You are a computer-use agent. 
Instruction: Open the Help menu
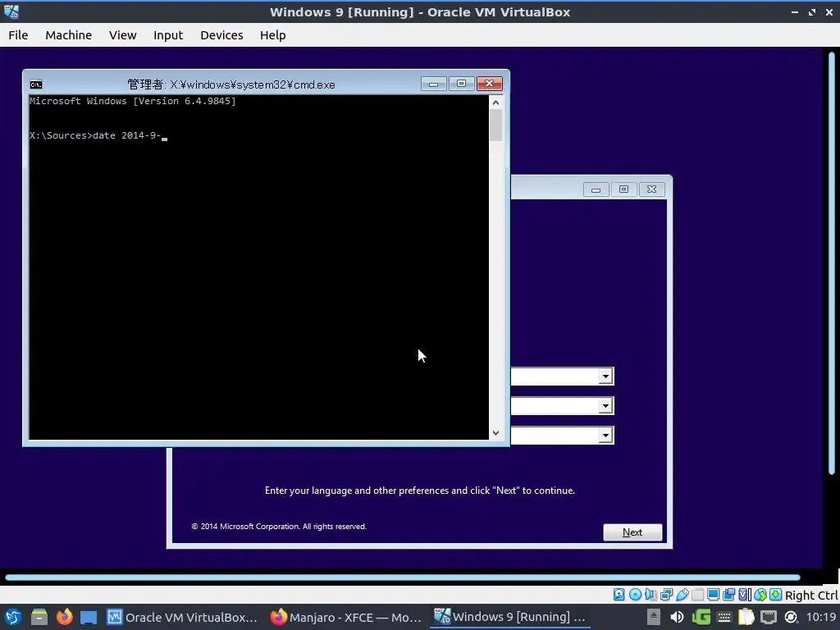272,34
